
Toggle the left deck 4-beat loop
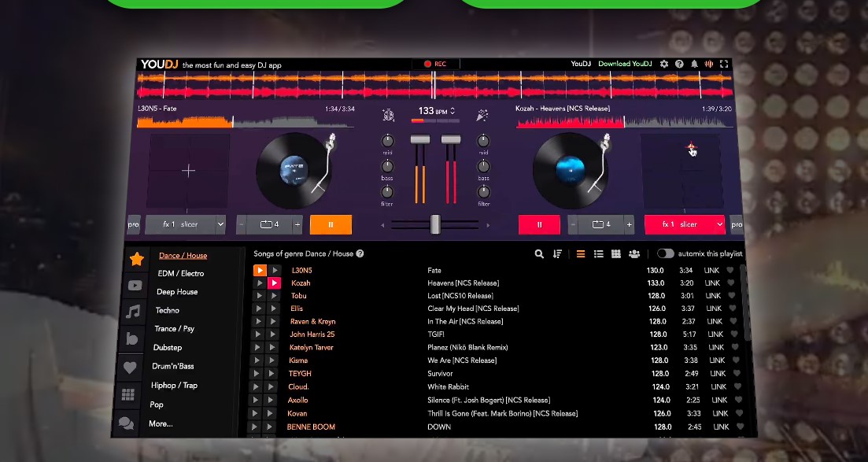coord(270,224)
